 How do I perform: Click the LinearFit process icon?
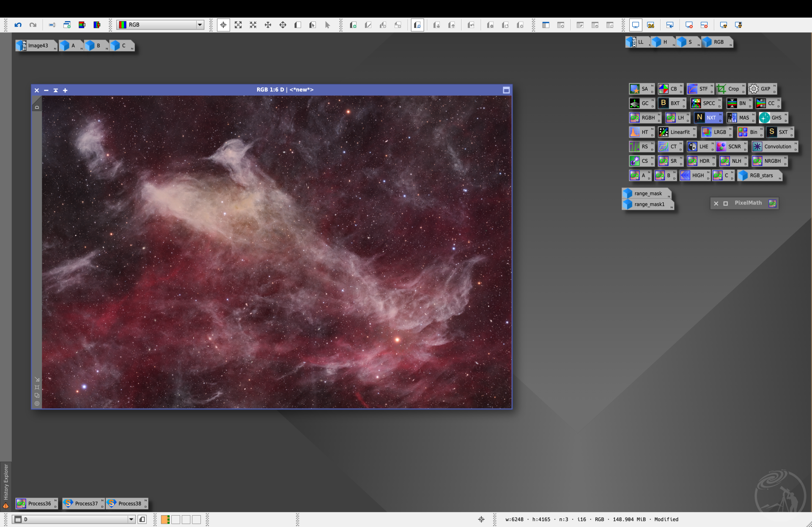pos(677,132)
